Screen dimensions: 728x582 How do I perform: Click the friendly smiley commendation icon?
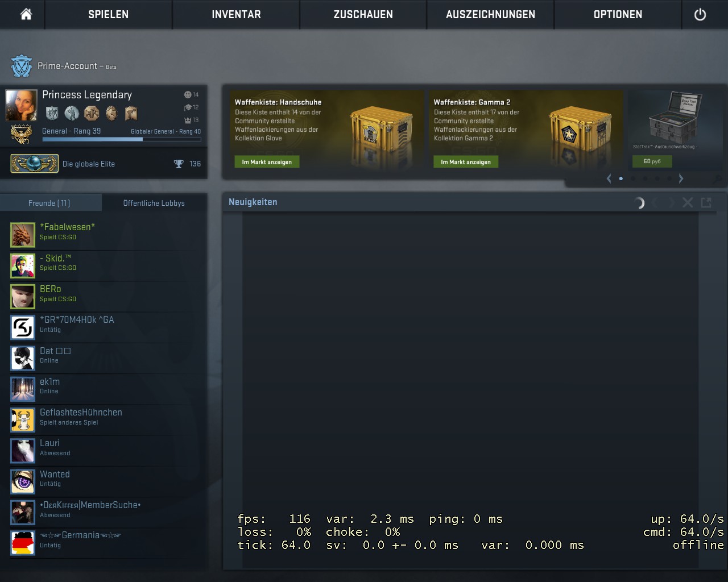188,94
